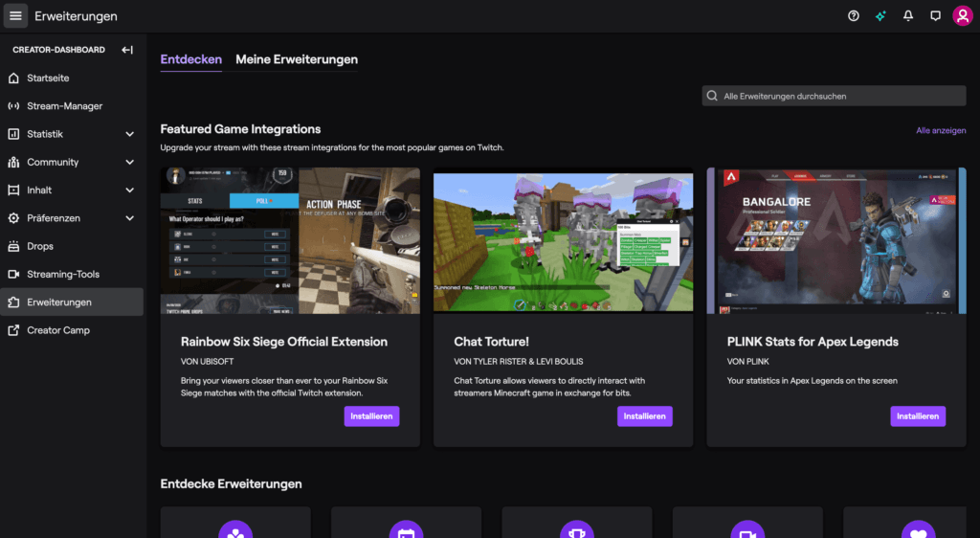This screenshot has height=538, width=980.
Task: Click the Stream-Manager sidebar icon
Action: click(x=13, y=106)
